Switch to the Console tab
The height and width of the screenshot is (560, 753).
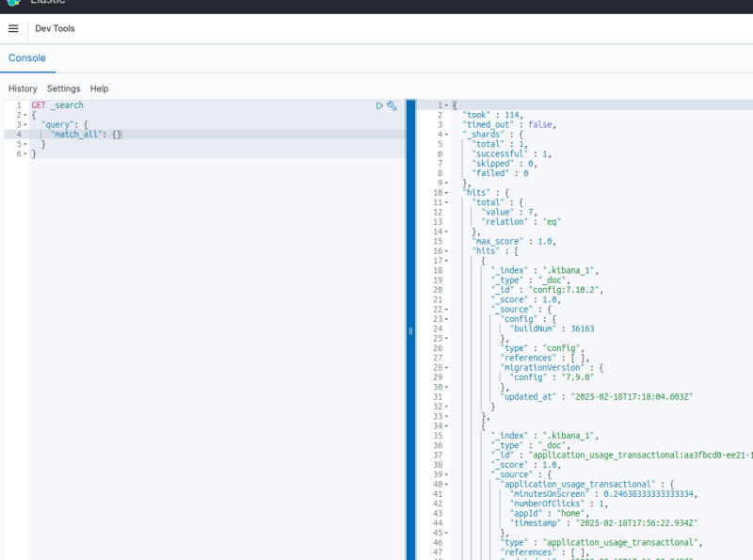click(27, 58)
